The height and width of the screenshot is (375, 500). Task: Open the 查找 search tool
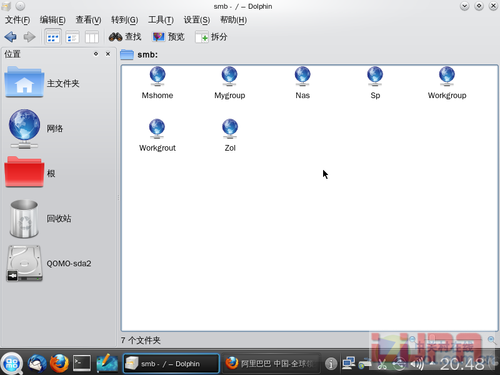click(x=125, y=37)
